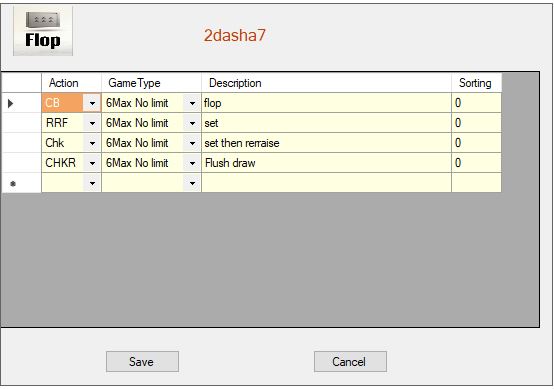Viewport: 554px width, 389px height.
Task: Open empty new row Action dropdown
Action: tap(92, 183)
